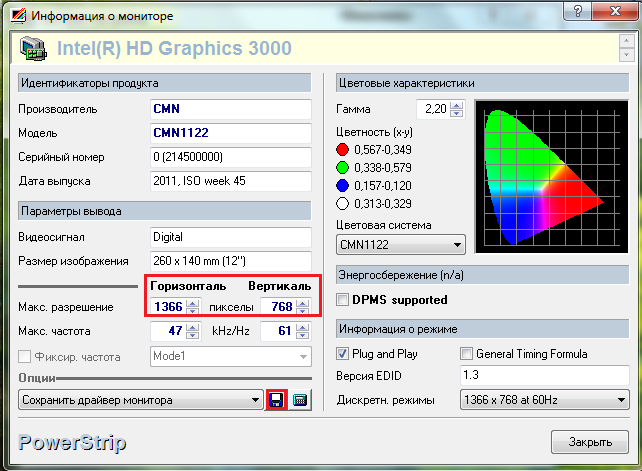Click the Модель CMN1122 field
642x471 pixels.
pyautogui.click(x=231, y=133)
